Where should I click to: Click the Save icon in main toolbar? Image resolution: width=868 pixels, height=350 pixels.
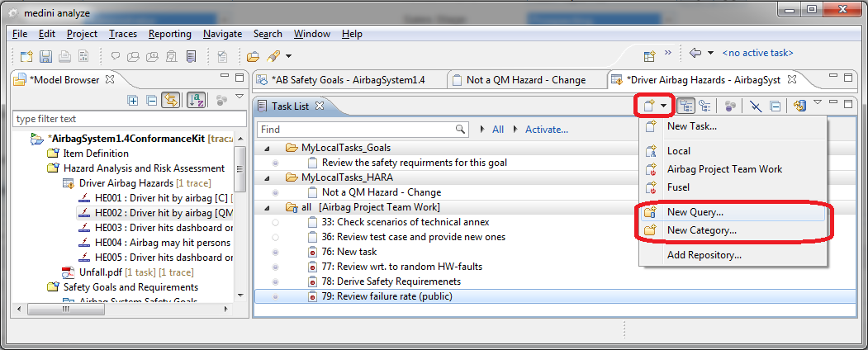point(45,56)
